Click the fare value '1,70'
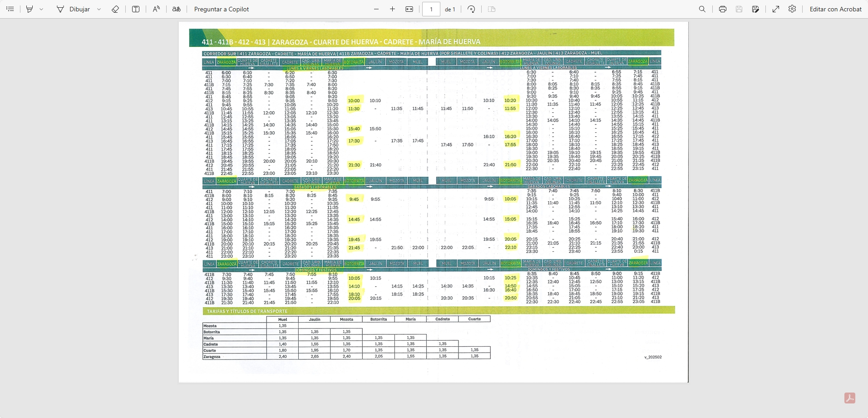 (346, 350)
